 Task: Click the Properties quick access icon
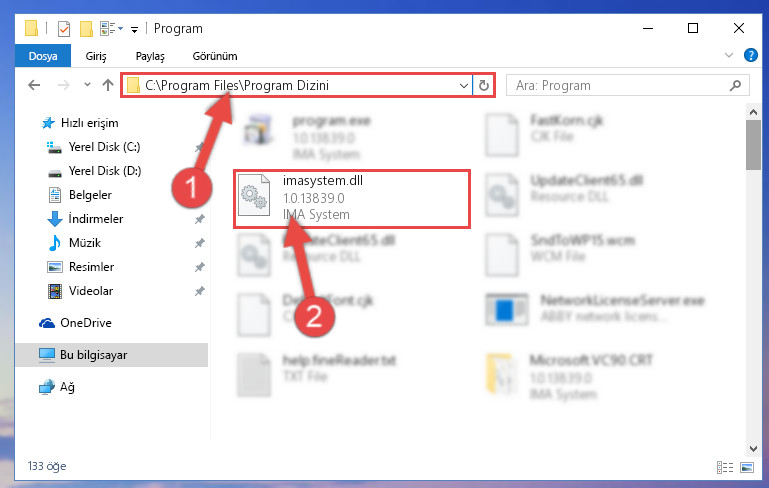(x=64, y=29)
